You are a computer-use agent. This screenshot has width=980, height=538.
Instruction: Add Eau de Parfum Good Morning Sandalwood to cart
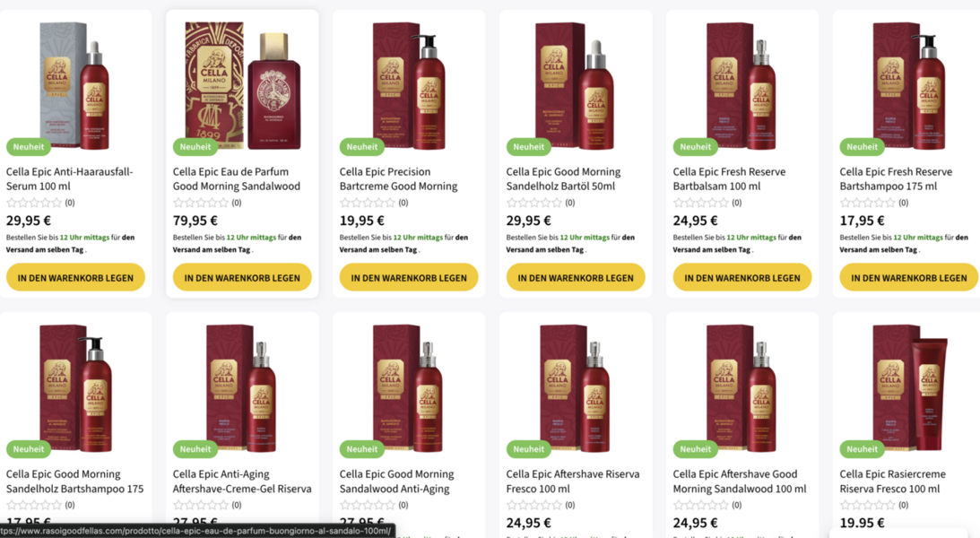(242, 278)
